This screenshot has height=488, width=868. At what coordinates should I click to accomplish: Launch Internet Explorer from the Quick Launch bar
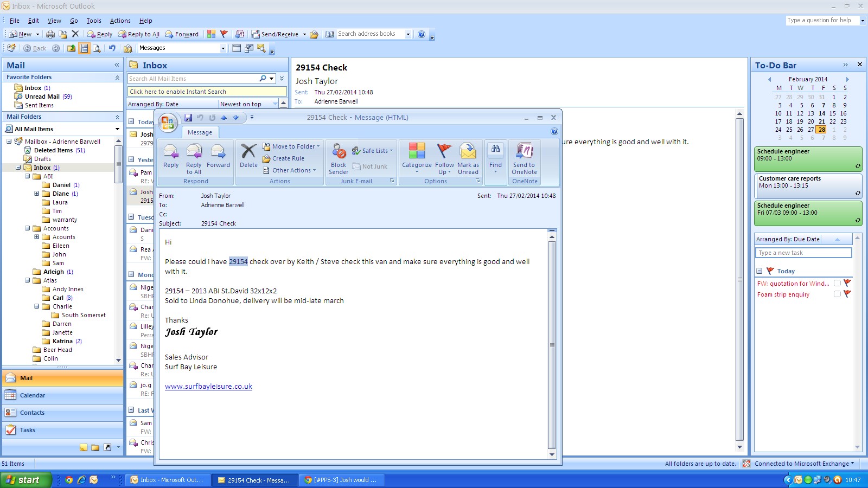81,480
